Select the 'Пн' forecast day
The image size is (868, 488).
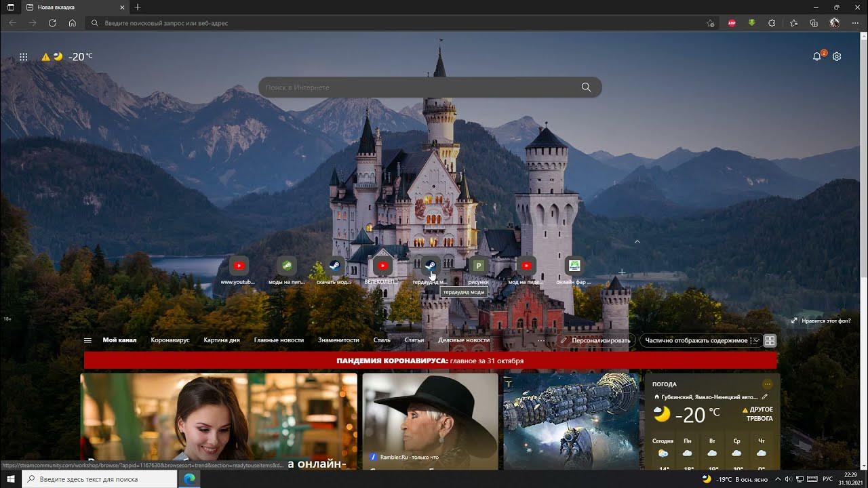pos(688,453)
